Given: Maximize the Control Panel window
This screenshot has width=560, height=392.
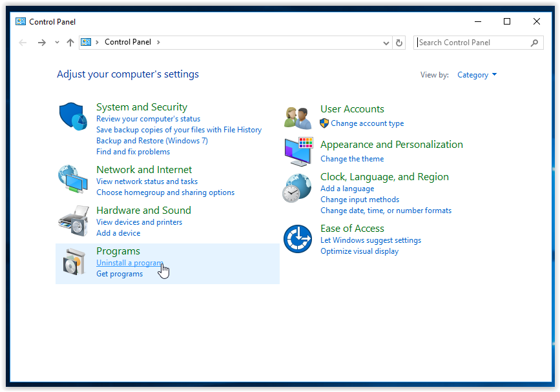Looking at the screenshot, I should pyautogui.click(x=507, y=22).
